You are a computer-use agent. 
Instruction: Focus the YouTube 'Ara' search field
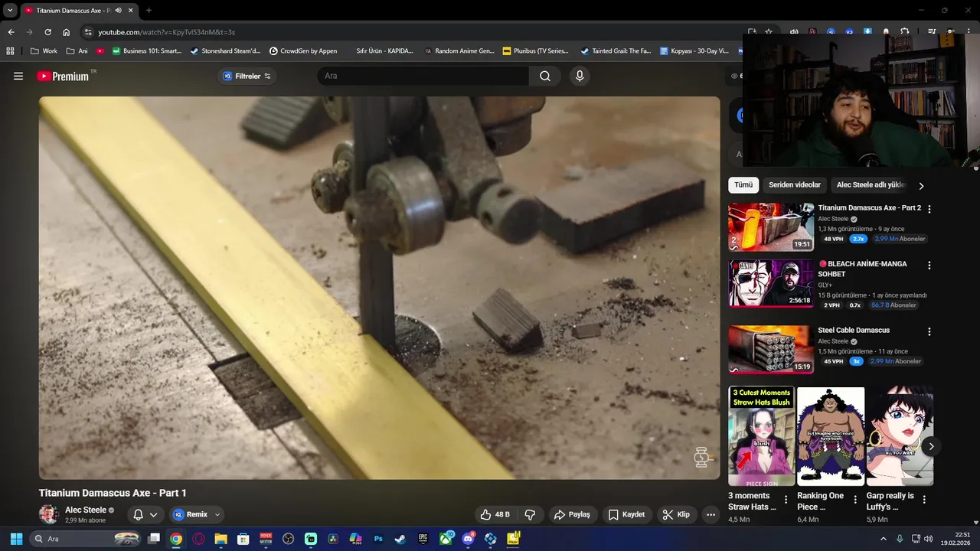click(423, 76)
